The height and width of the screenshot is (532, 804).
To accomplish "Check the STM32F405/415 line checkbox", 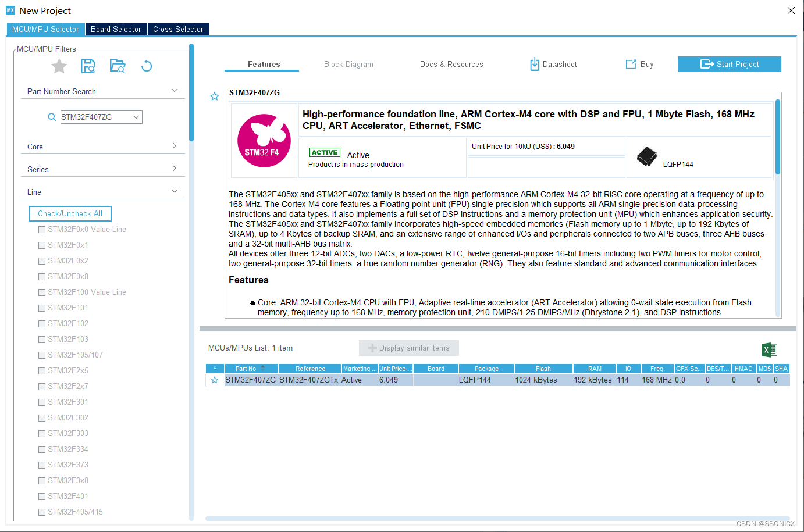I will coord(42,512).
